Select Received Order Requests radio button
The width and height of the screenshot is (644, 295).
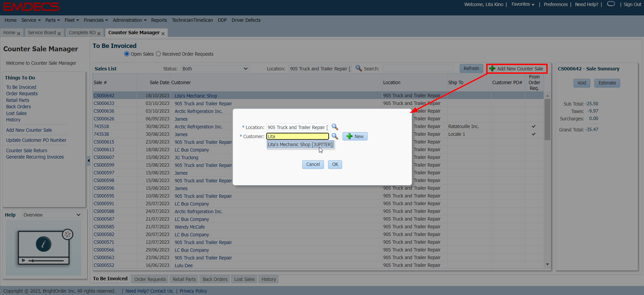pyautogui.click(x=158, y=54)
